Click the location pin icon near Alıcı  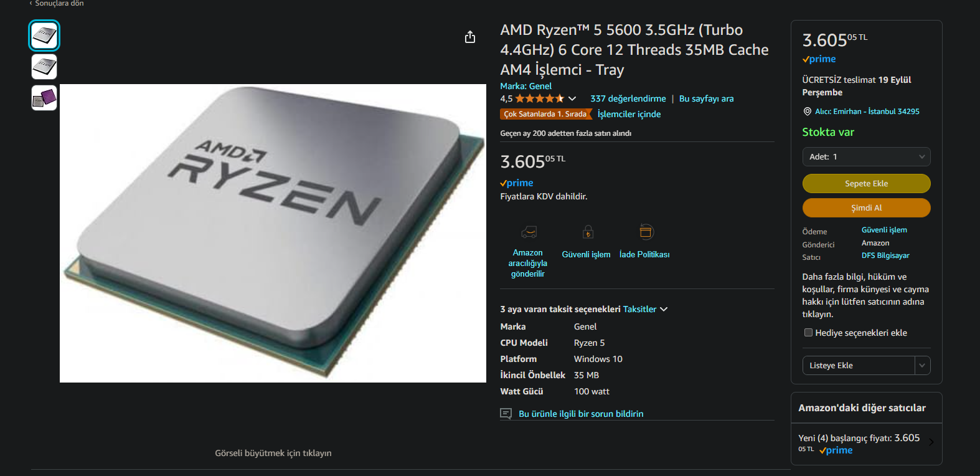click(x=807, y=112)
